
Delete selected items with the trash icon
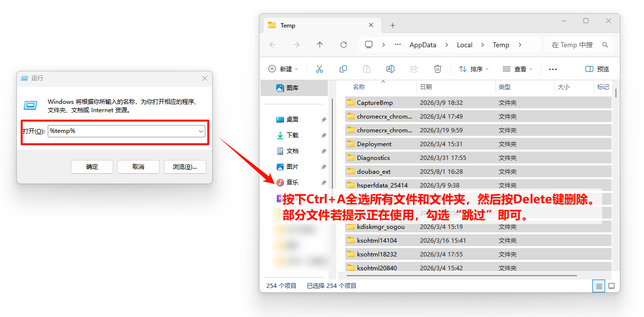pos(438,68)
